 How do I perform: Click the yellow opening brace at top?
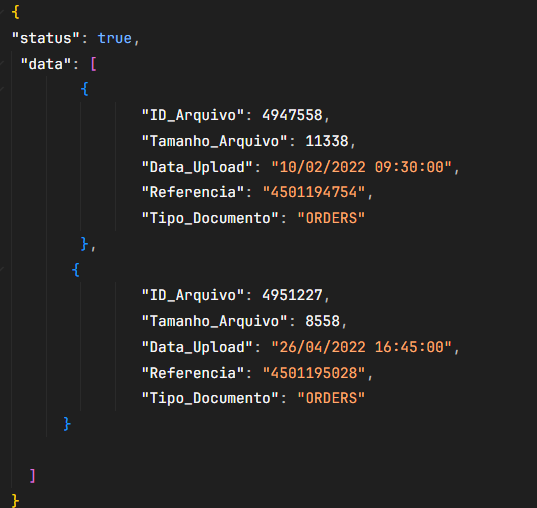[15, 12]
